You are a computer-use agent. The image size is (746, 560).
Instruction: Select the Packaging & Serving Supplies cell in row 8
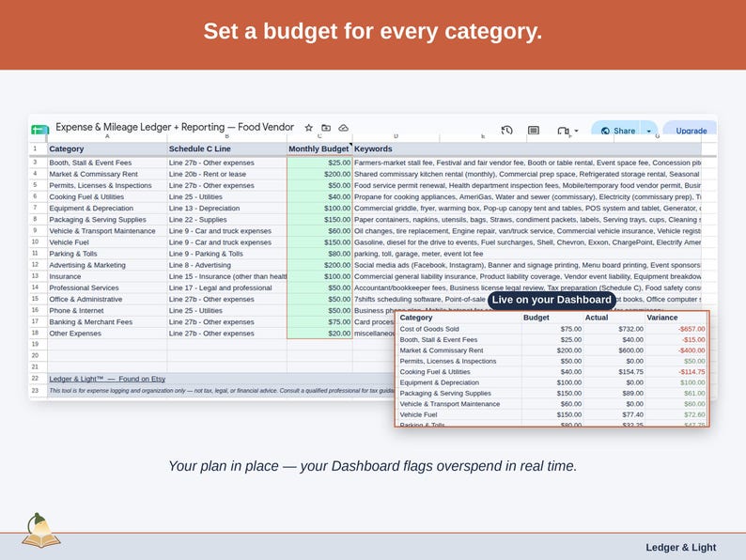[107, 220]
